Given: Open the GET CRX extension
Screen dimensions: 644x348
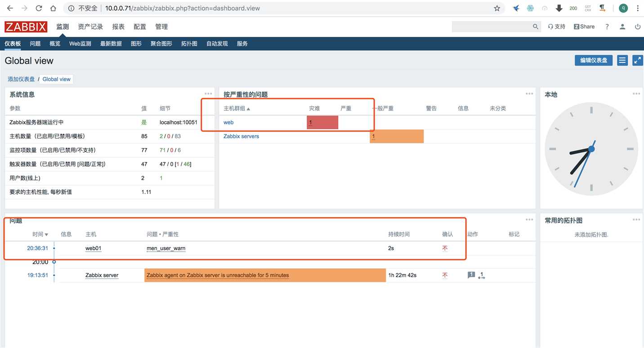Looking at the screenshot, I should (588, 8).
